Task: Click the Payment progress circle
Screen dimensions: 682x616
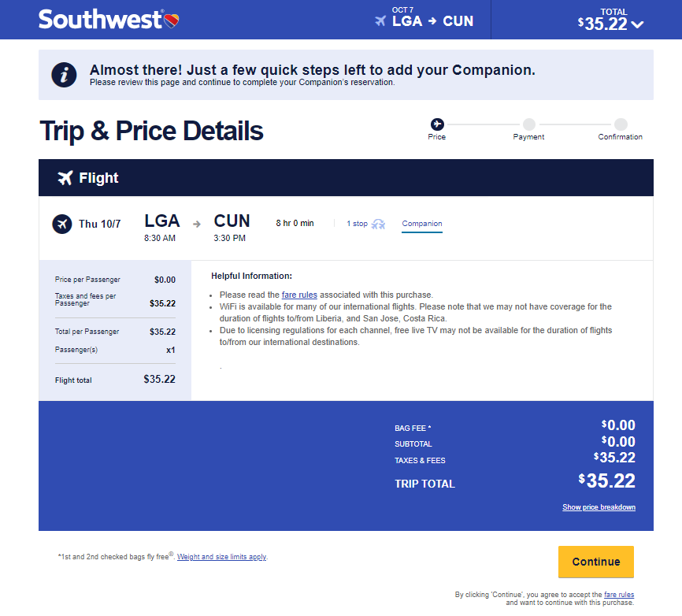Action: pyautogui.click(x=528, y=122)
